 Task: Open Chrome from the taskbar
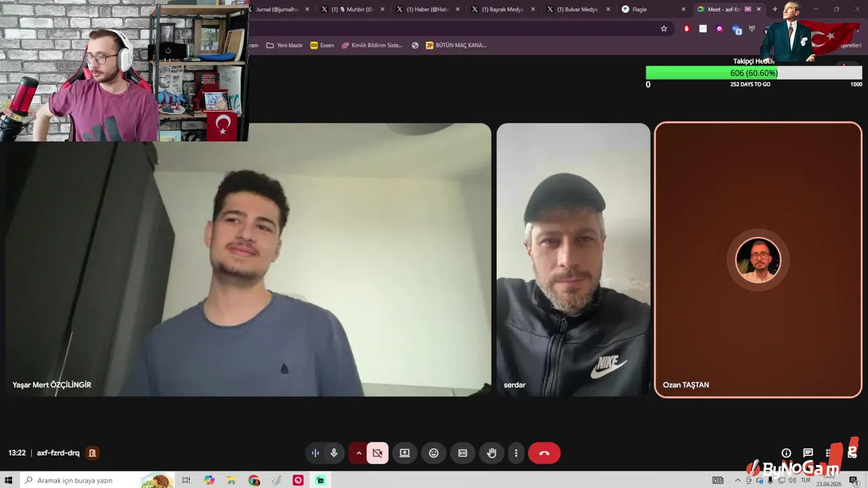254,481
